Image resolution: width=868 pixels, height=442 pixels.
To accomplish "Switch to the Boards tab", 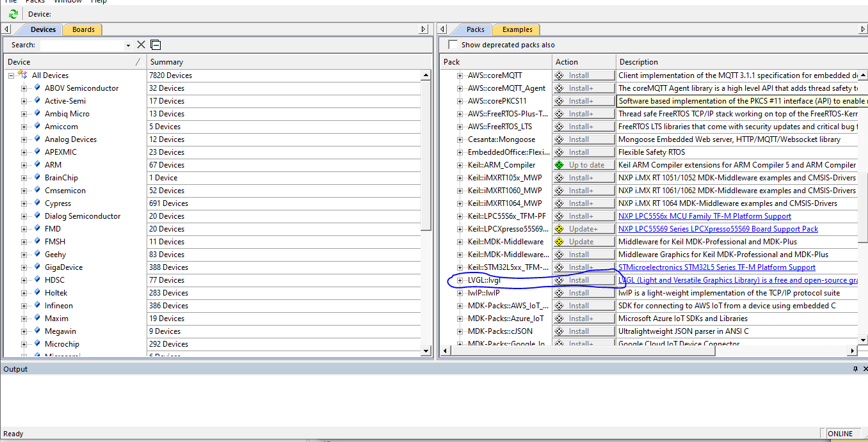I will click(x=83, y=29).
